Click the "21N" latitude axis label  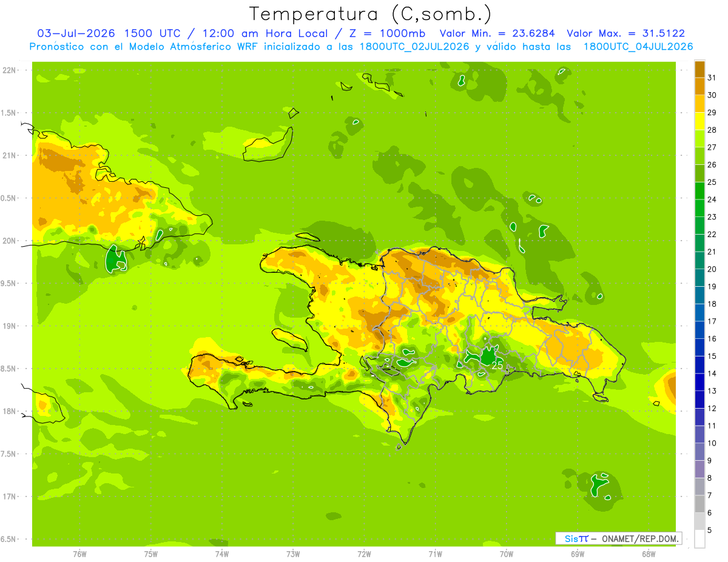pyautogui.click(x=10, y=155)
